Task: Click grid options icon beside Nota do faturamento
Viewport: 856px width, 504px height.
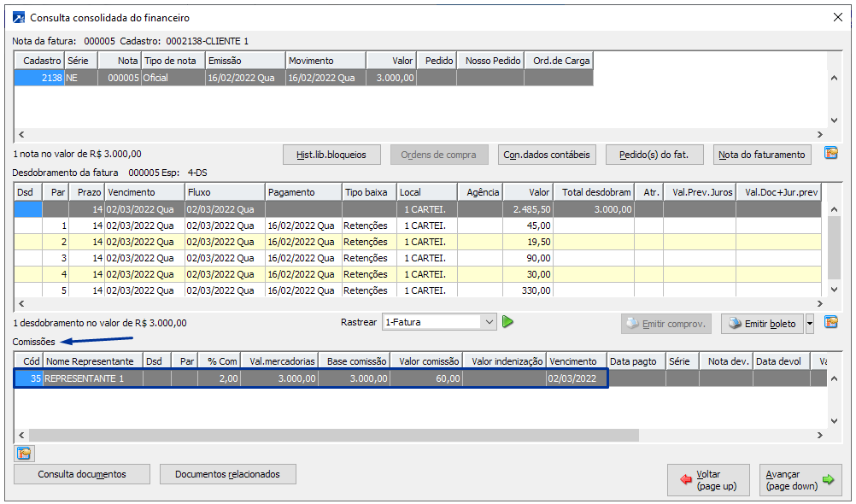Action: click(830, 154)
